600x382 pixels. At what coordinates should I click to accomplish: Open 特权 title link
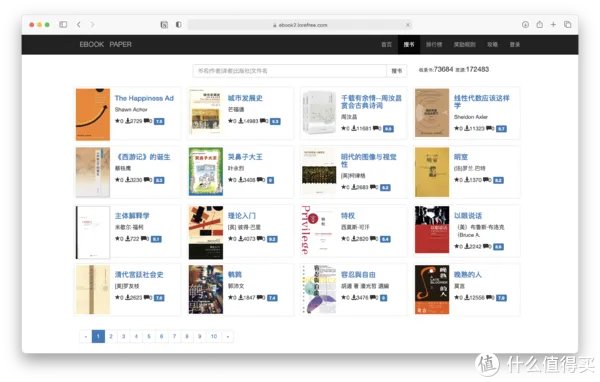[x=348, y=216]
